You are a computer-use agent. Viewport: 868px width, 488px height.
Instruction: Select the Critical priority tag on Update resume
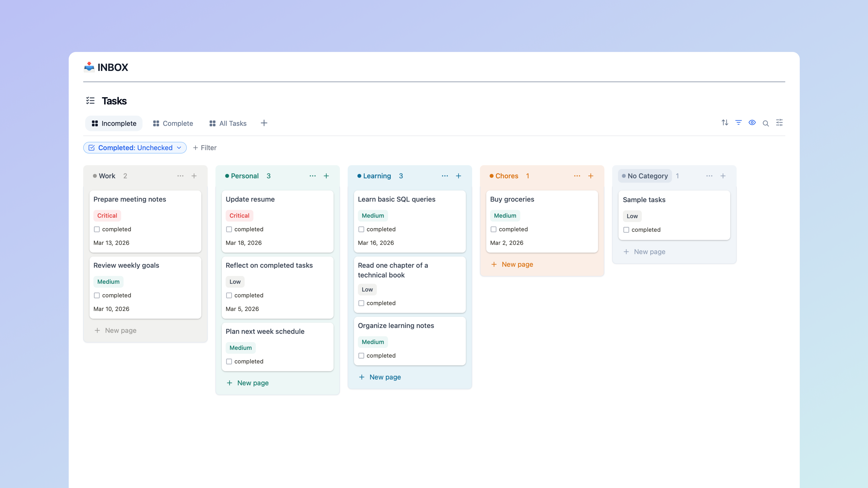tap(239, 216)
